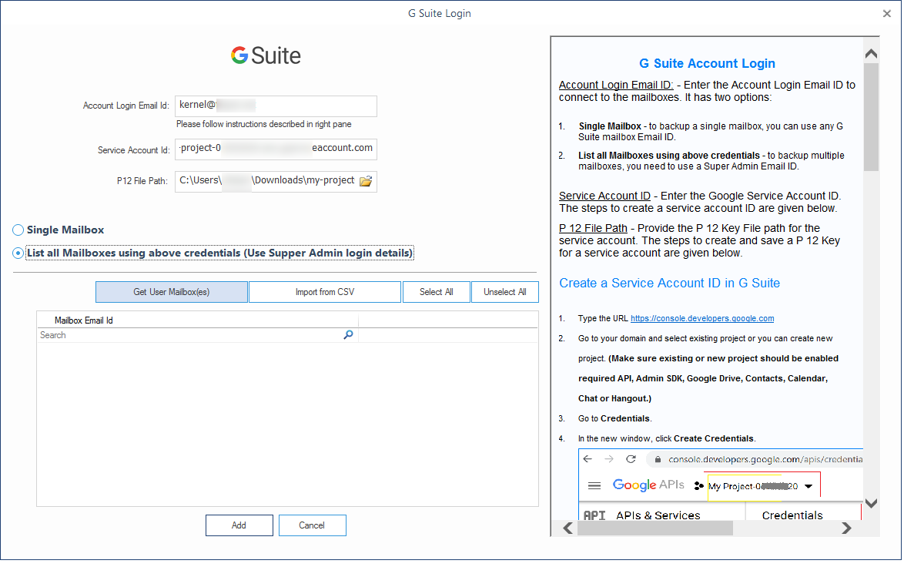The image size is (924, 567).
Task: Click the G Suite Account Login heading
Action: coord(707,64)
